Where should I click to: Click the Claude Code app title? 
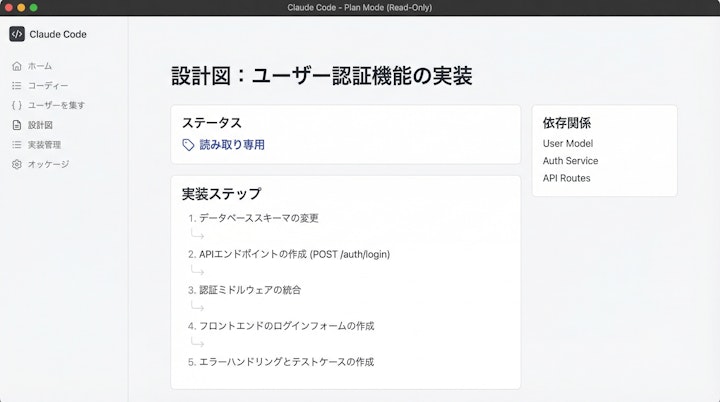coord(58,34)
